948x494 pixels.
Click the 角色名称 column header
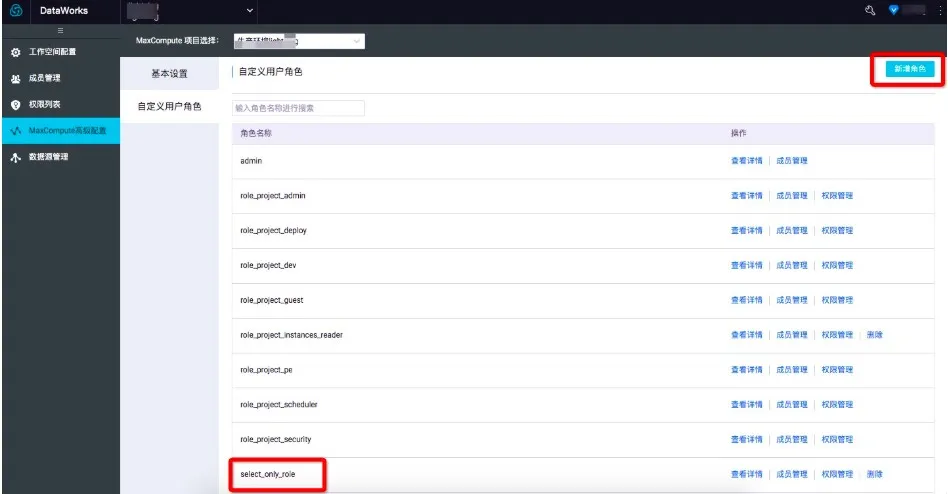pyautogui.click(x=256, y=134)
